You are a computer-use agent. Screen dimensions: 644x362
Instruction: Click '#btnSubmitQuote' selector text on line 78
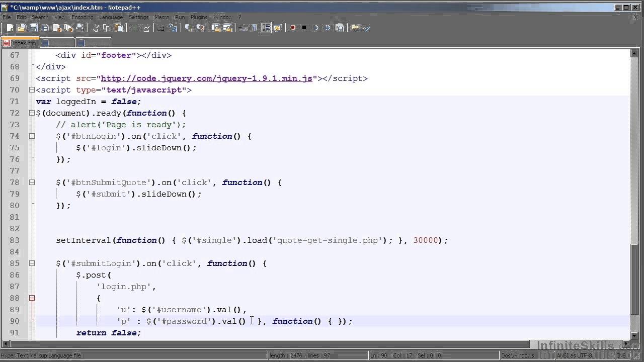click(x=109, y=183)
